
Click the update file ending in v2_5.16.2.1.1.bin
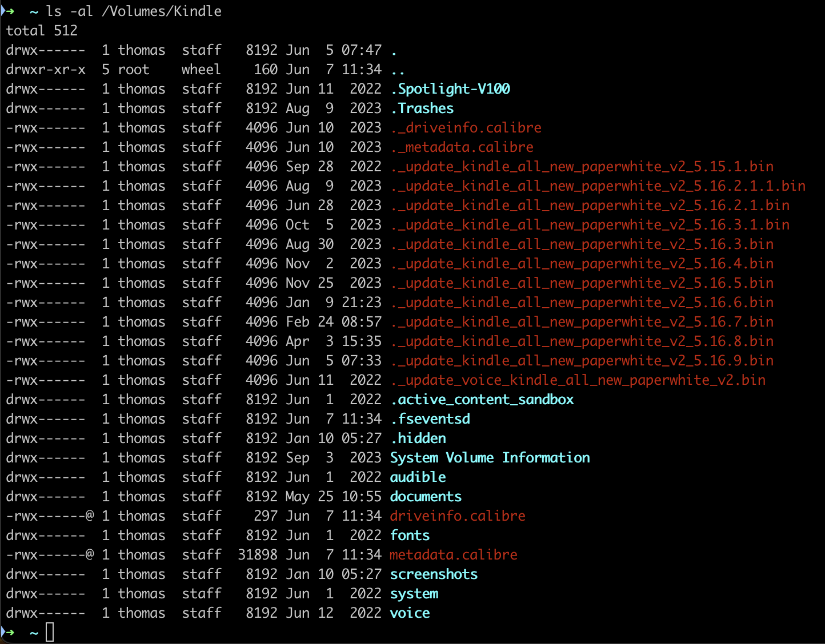click(598, 186)
